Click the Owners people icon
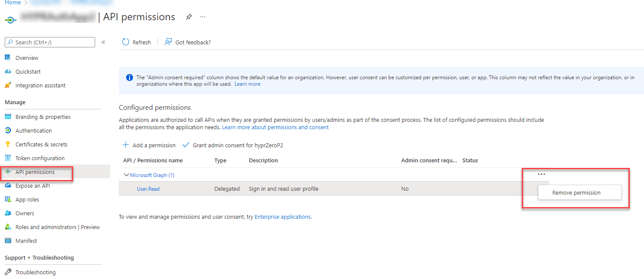 tap(8, 213)
